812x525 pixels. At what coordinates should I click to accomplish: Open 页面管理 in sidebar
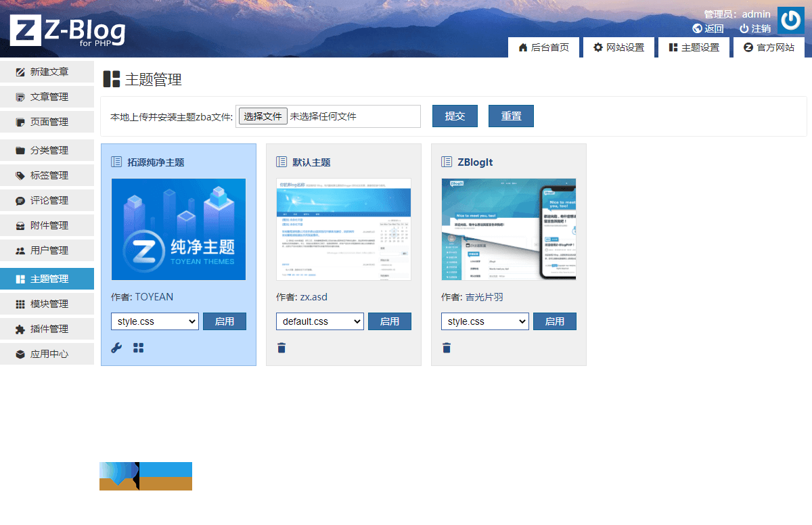pos(47,122)
